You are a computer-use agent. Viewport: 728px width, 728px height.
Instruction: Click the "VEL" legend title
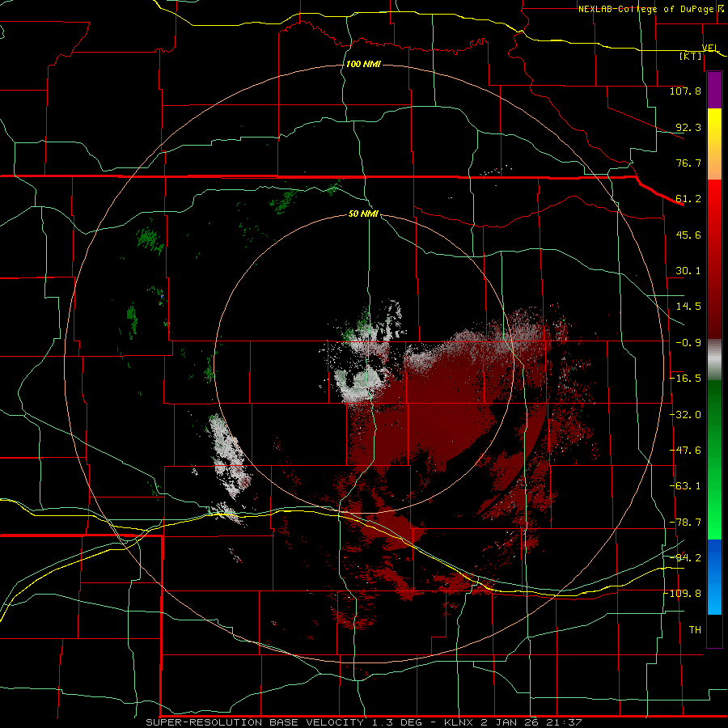tap(710, 48)
